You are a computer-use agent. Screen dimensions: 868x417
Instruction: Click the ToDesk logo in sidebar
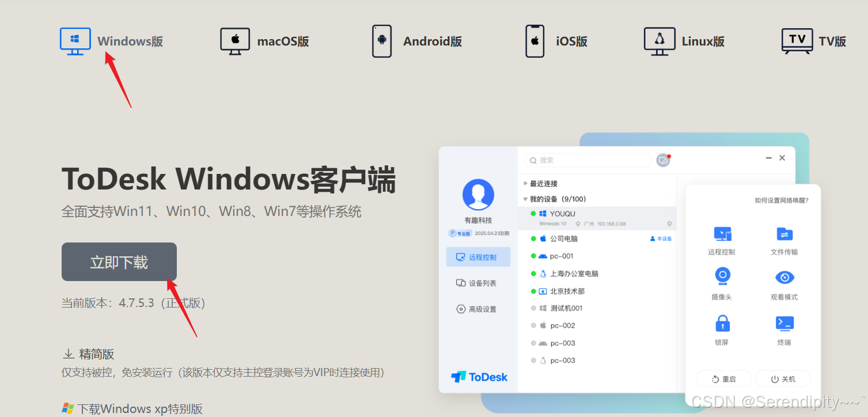(x=479, y=377)
